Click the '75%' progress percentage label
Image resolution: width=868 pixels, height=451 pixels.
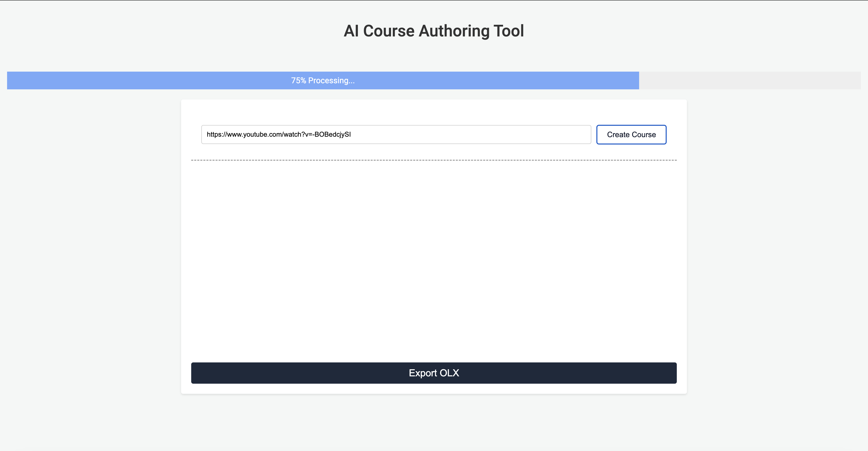tap(298, 80)
